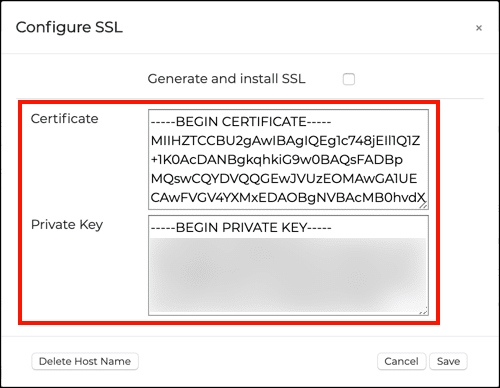Screen dimensions: 500x388
Task: Click certificate line starting with +1K0AcDANBg
Action: coord(277,160)
